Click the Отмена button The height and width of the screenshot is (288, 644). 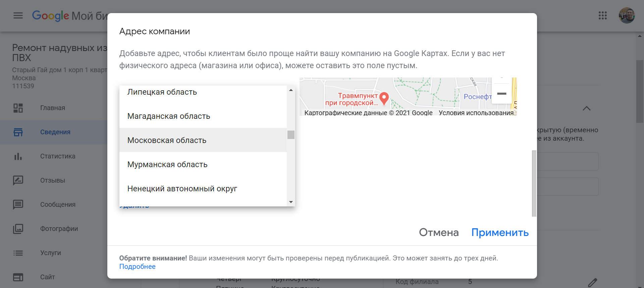(439, 232)
